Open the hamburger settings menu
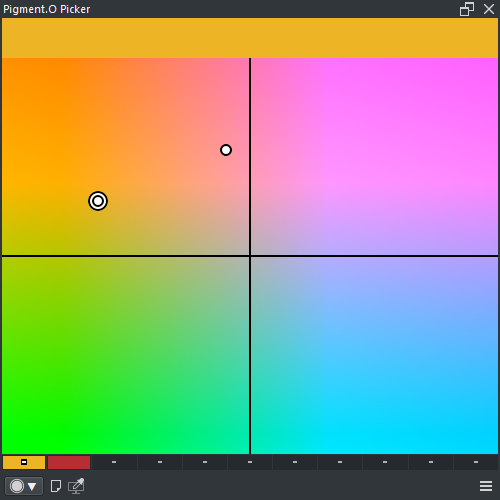This screenshot has width=500, height=500. [x=486, y=486]
